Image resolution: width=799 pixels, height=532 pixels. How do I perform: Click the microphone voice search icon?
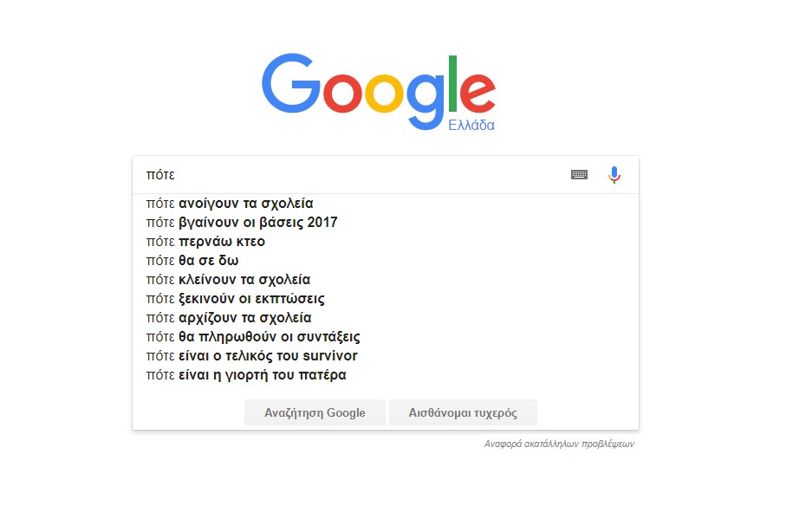pyautogui.click(x=614, y=175)
